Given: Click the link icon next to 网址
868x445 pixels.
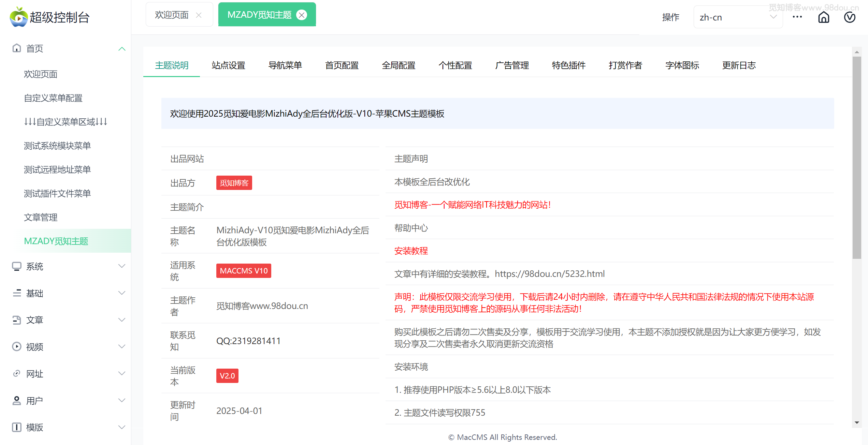Looking at the screenshot, I should click(16, 373).
